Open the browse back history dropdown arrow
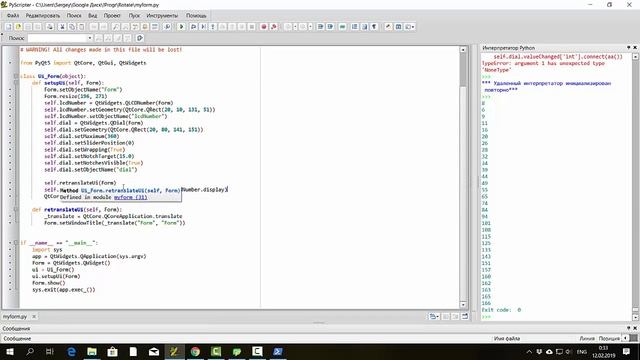 (295, 27)
